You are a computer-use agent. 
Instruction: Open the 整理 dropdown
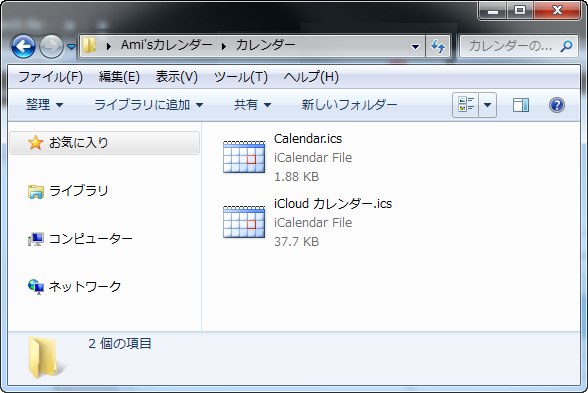[44, 105]
